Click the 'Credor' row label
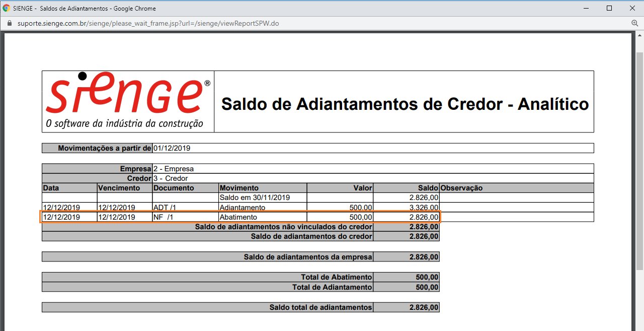Viewport: 644px width, 331px height. pos(139,178)
